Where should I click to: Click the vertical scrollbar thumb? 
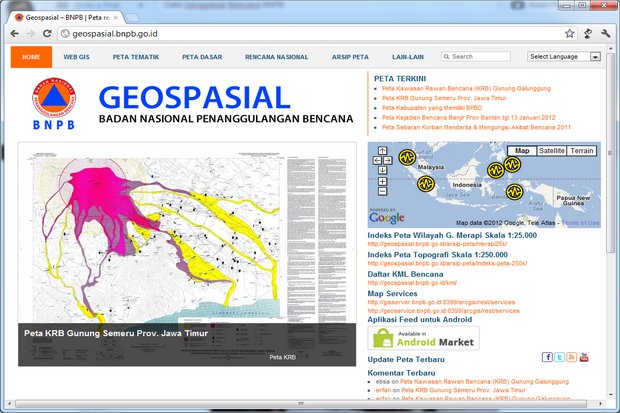pos(611,154)
